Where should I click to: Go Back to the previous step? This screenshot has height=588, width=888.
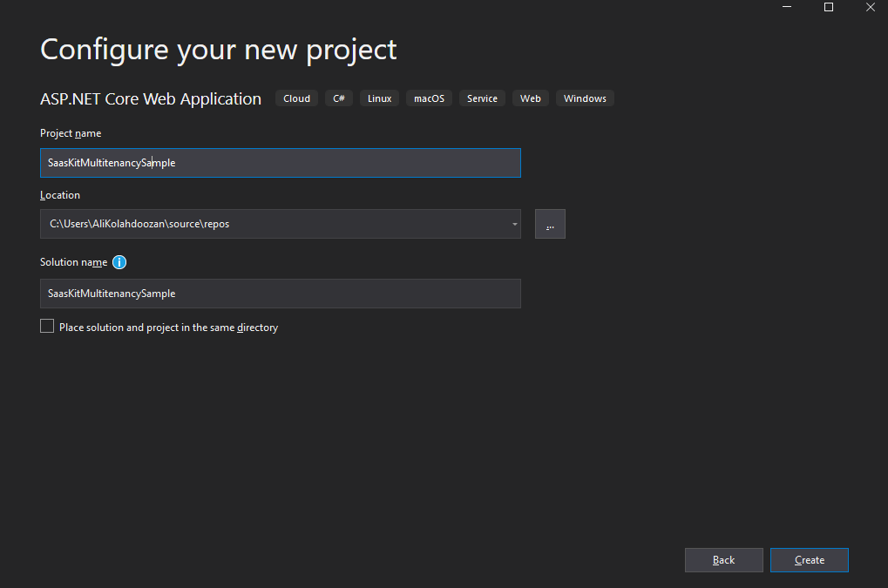[x=723, y=560]
